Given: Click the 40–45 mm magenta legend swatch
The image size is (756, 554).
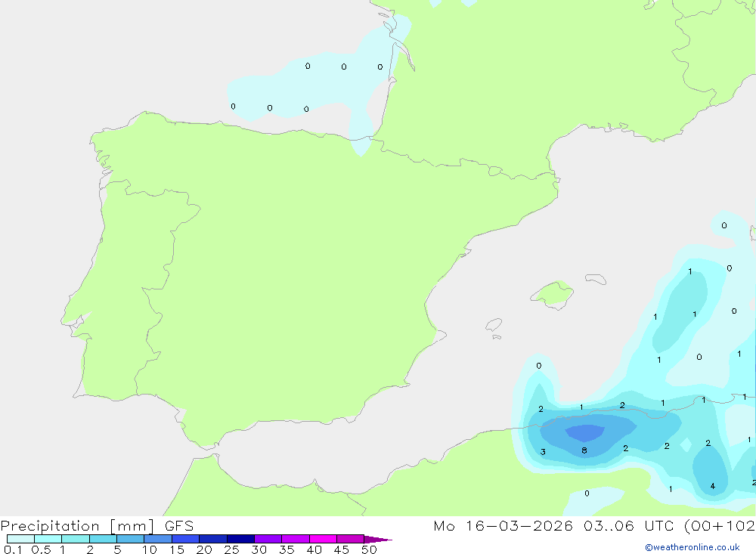Looking at the screenshot, I should tap(323, 539).
